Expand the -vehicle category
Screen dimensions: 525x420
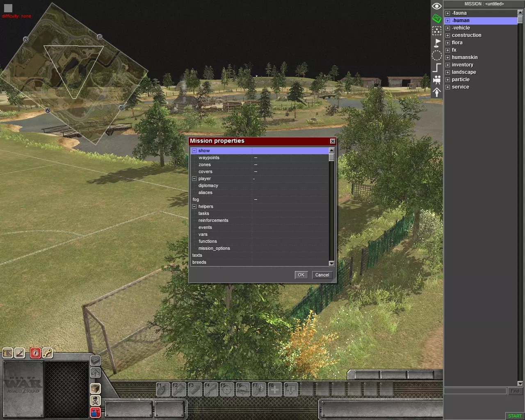448,28
